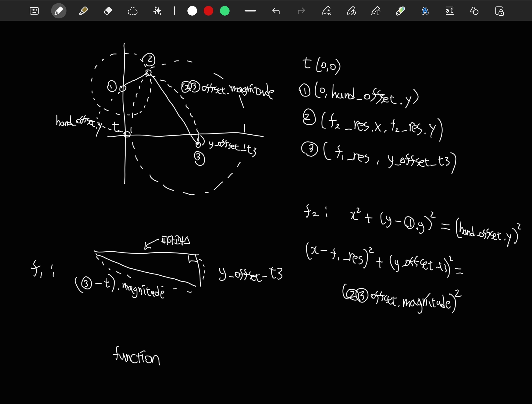532x404 pixels.
Task: Select the Eraser tool
Action: (x=108, y=11)
